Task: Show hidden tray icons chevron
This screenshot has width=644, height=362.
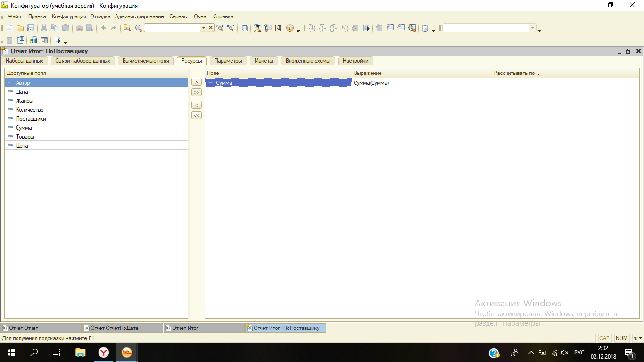Action: 531,353
